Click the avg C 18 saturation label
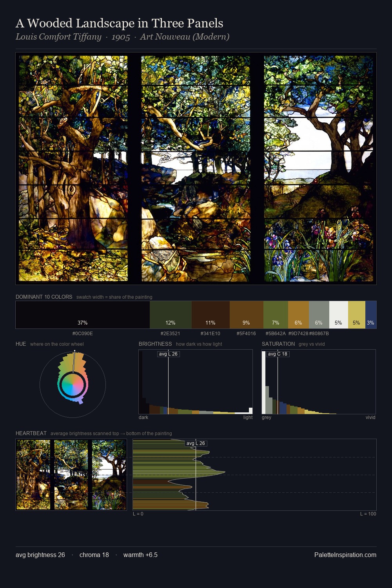The width and height of the screenshot is (392, 588). pyautogui.click(x=278, y=354)
